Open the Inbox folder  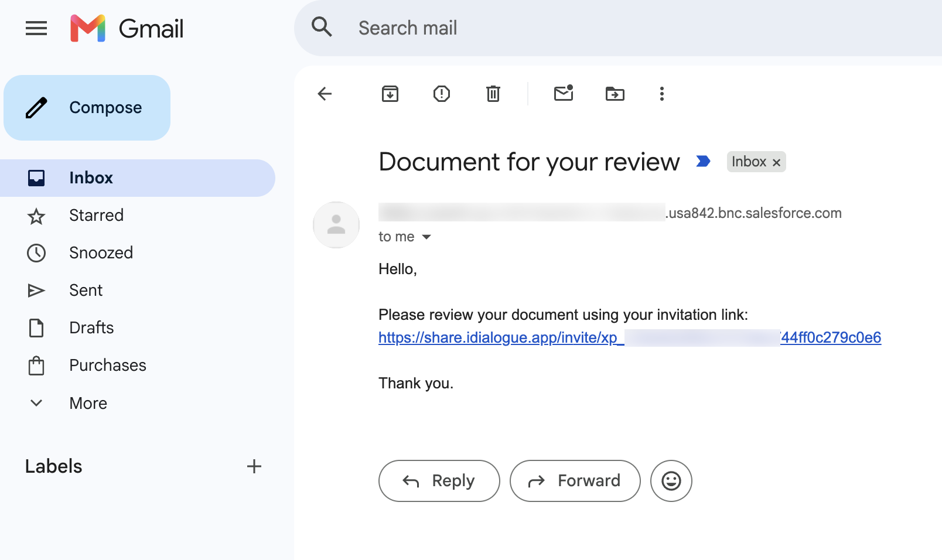click(138, 178)
